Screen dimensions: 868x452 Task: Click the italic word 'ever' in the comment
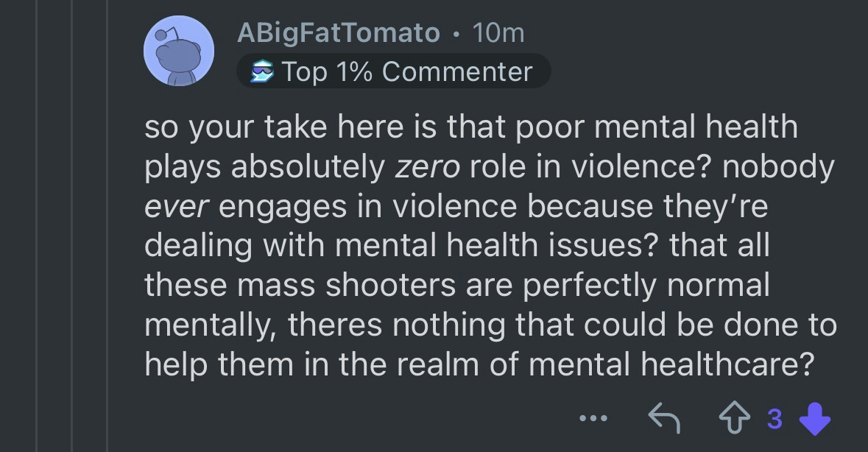(177, 206)
